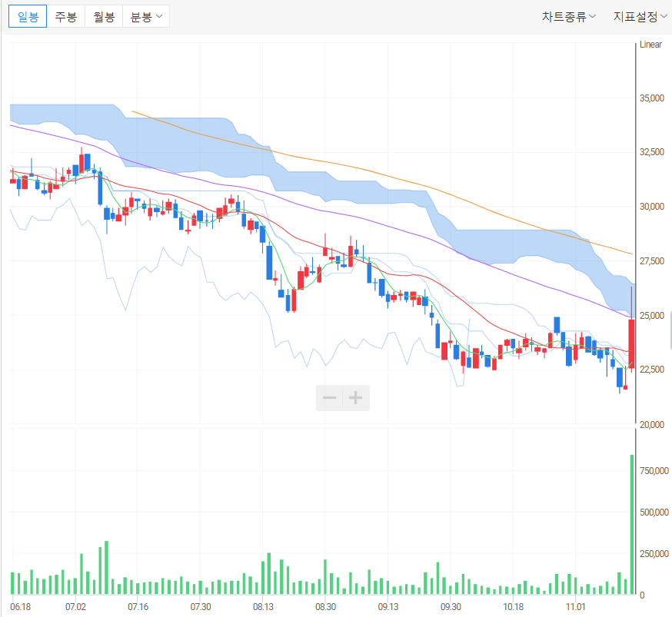Zoom out the chart with minus icon
The image size is (672, 617).
pos(329,398)
